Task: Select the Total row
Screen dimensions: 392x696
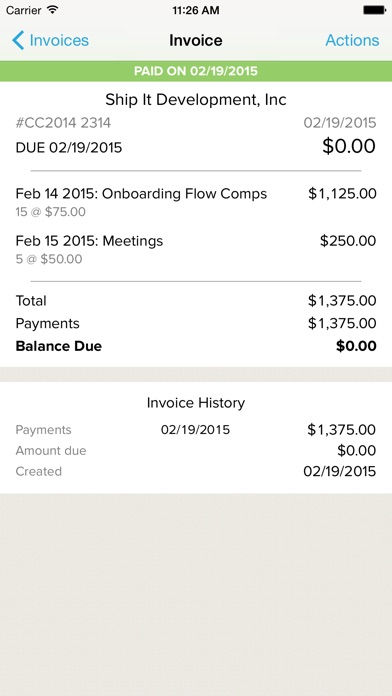Action: [x=196, y=301]
